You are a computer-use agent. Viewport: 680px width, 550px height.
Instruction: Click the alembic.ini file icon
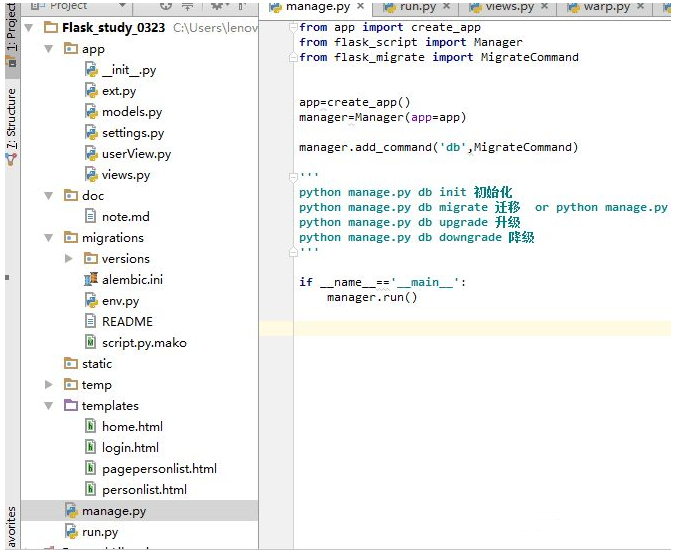92,280
